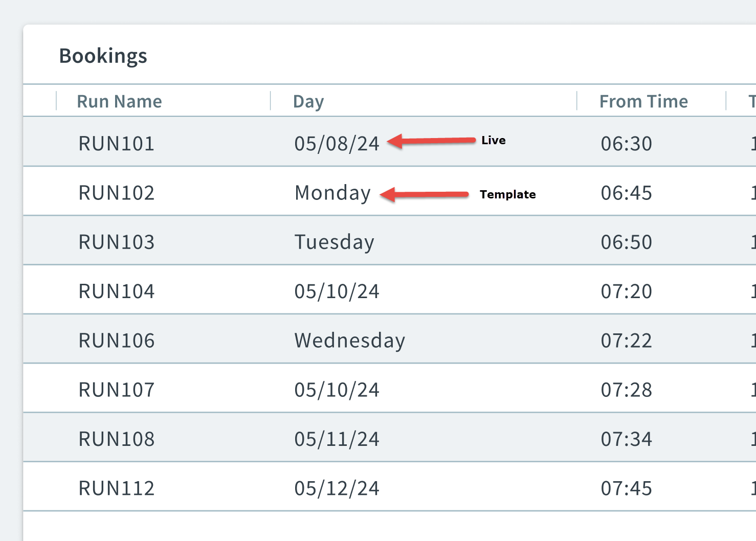The width and height of the screenshot is (756, 541).
Task: Click the From Time column header
Action: click(x=643, y=101)
